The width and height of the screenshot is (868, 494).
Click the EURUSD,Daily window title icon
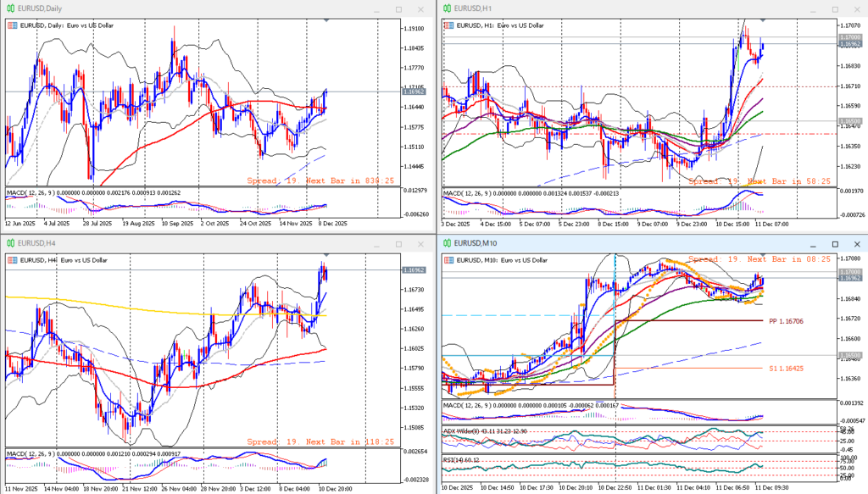click(10, 8)
